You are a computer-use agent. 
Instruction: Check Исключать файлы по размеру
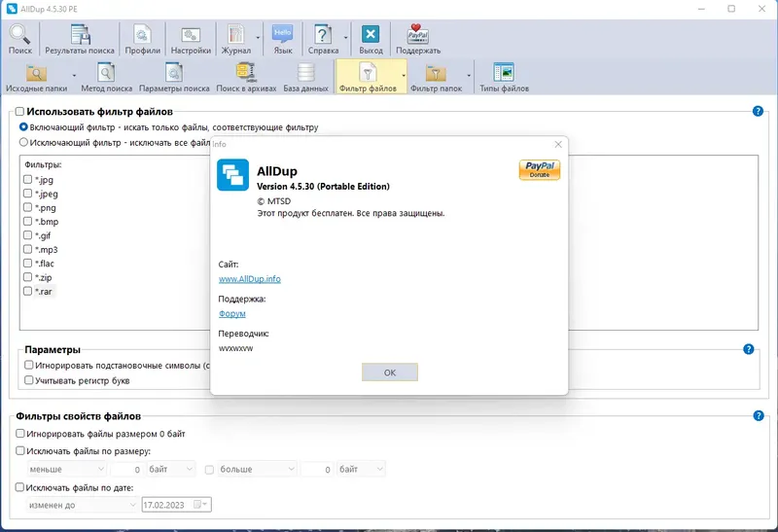(x=19, y=450)
